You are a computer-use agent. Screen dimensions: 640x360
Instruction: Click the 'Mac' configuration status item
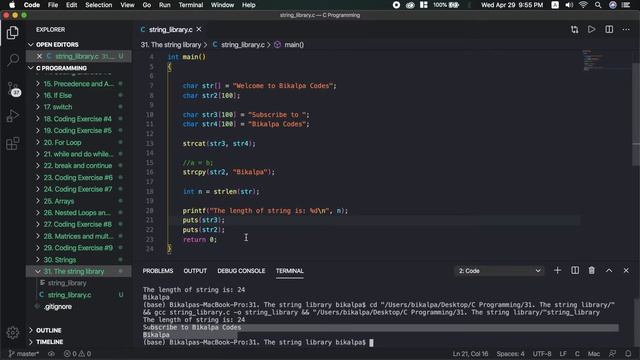[x=593, y=354]
